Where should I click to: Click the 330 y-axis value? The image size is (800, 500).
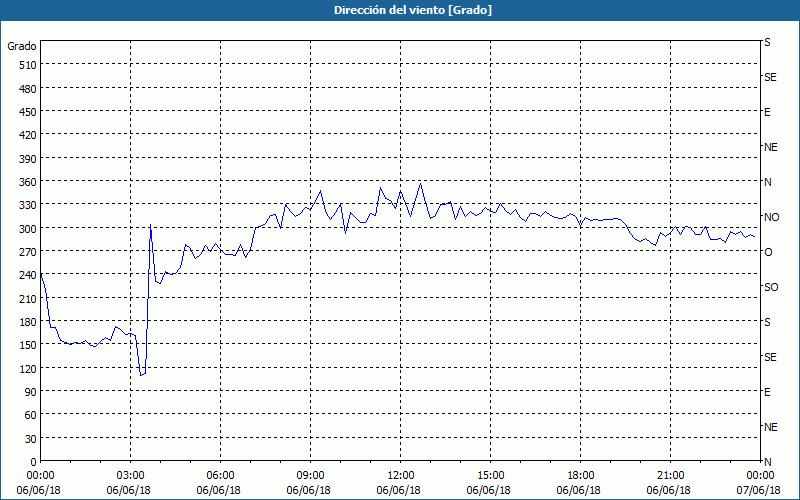pyautogui.click(x=28, y=205)
